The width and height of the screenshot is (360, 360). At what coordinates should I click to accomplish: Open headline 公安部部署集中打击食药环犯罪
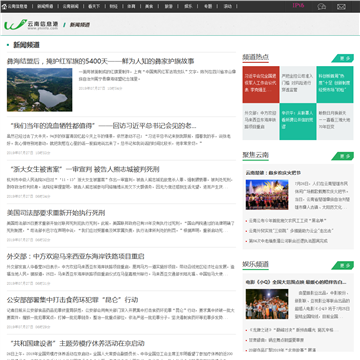72,300
